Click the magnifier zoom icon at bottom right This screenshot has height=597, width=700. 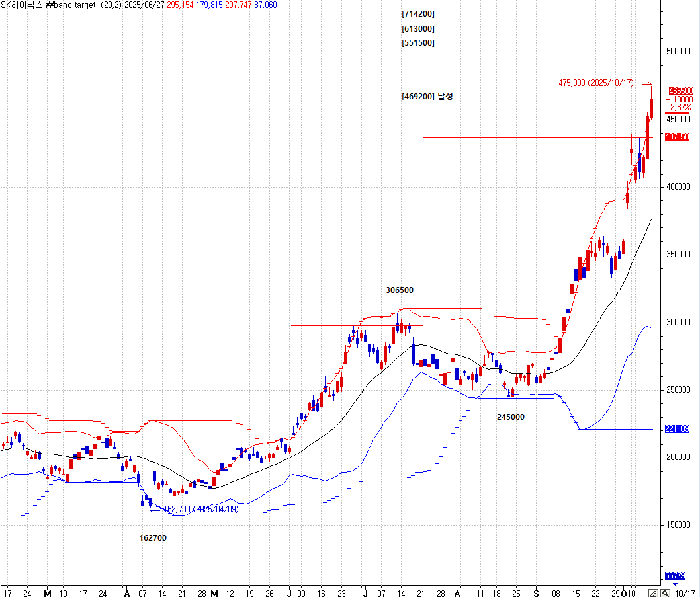[665, 593]
